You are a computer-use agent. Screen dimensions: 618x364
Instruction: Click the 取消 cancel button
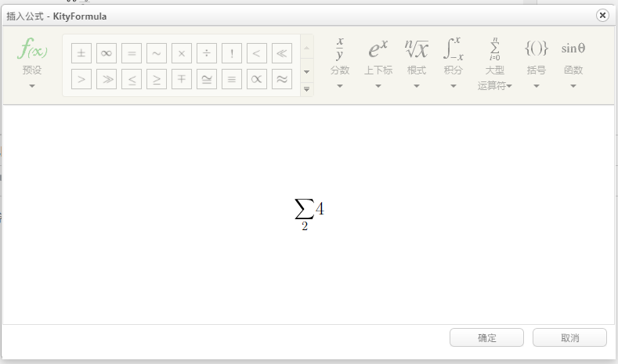[569, 337]
